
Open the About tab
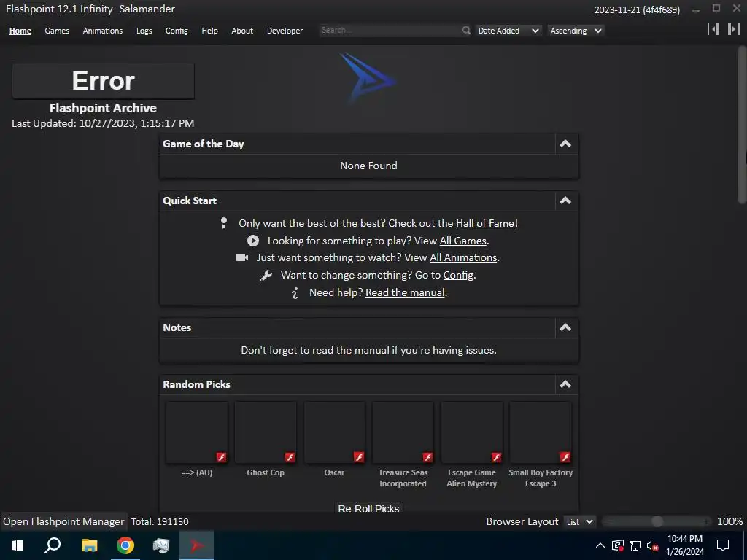(242, 31)
